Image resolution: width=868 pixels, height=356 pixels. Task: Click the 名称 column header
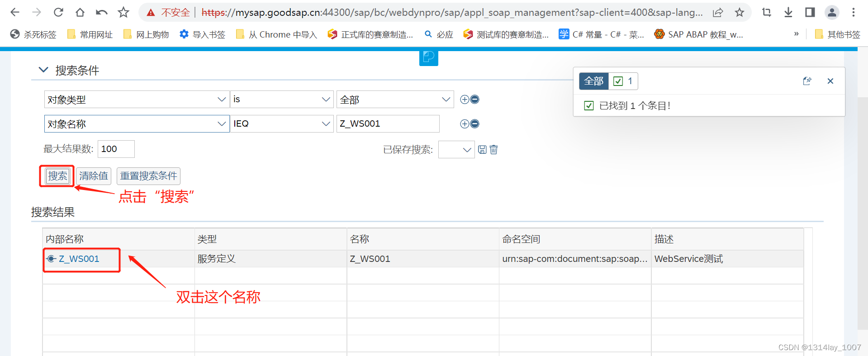pyautogui.click(x=423, y=239)
